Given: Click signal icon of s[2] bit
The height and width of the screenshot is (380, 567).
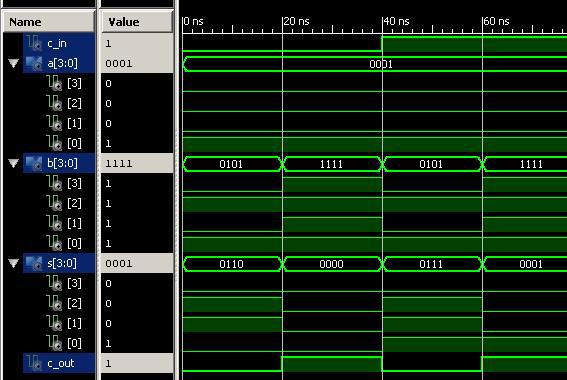Looking at the screenshot, I should point(55,303).
